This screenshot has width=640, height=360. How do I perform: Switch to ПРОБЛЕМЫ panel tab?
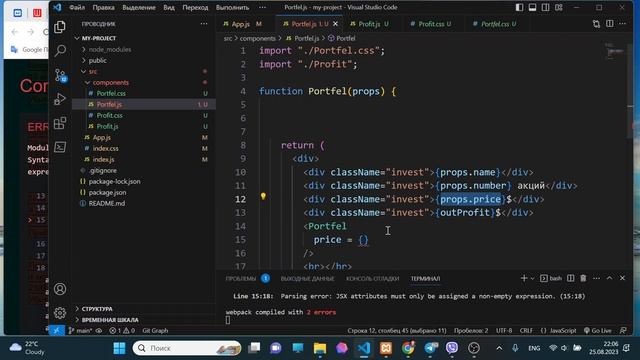click(241, 279)
